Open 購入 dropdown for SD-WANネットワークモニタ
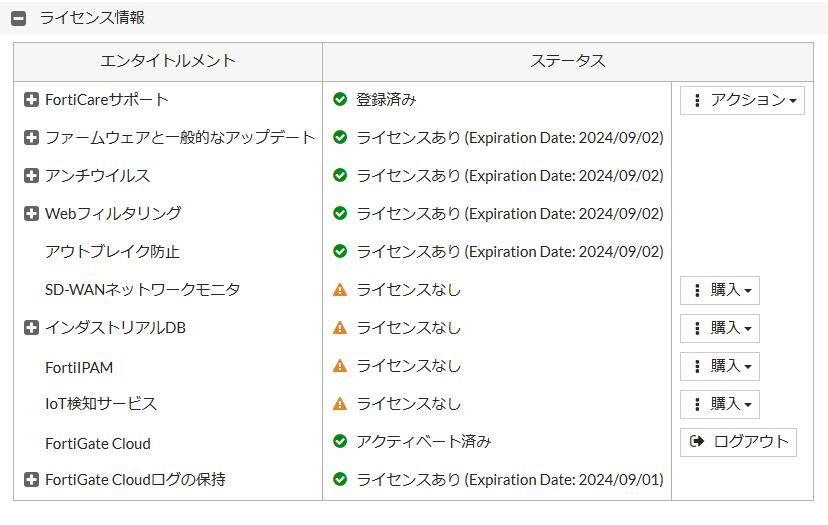The width and height of the screenshot is (828, 525). point(719,290)
